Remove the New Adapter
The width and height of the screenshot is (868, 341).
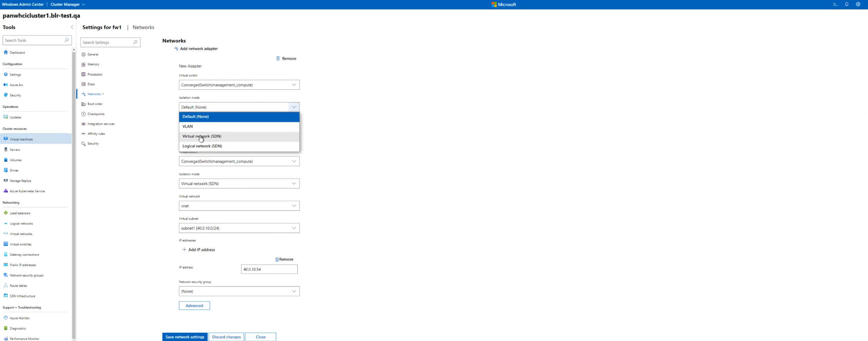(x=286, y=59)
